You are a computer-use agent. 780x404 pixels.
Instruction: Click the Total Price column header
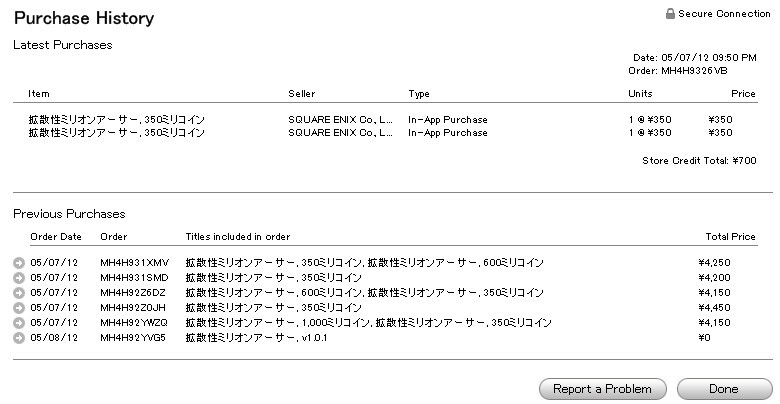[x=730, y=236]
